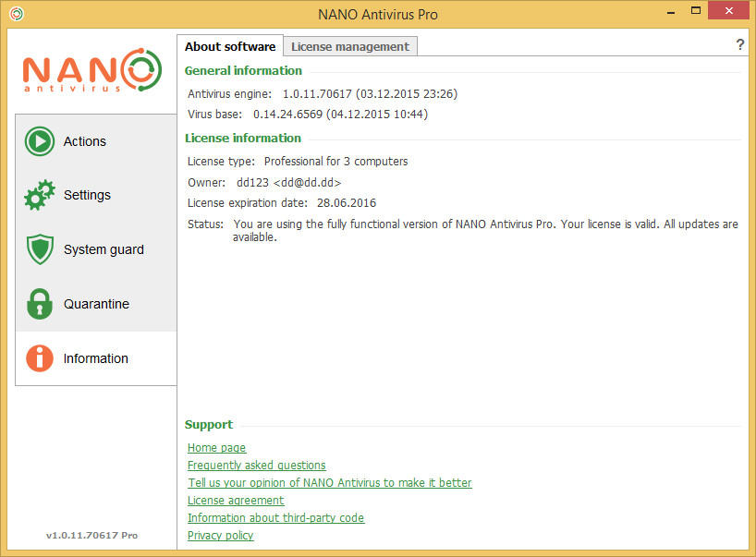Click the System guard shield icon
Image resolution: width=756 pixels, height=557 pixels.
pos(40,249)
